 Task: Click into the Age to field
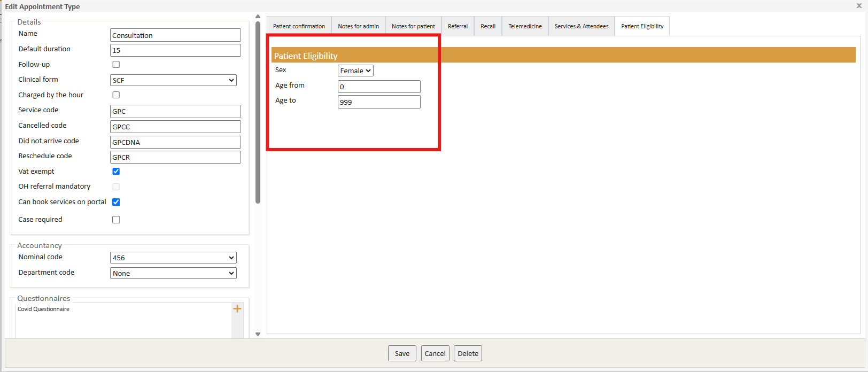379,102
